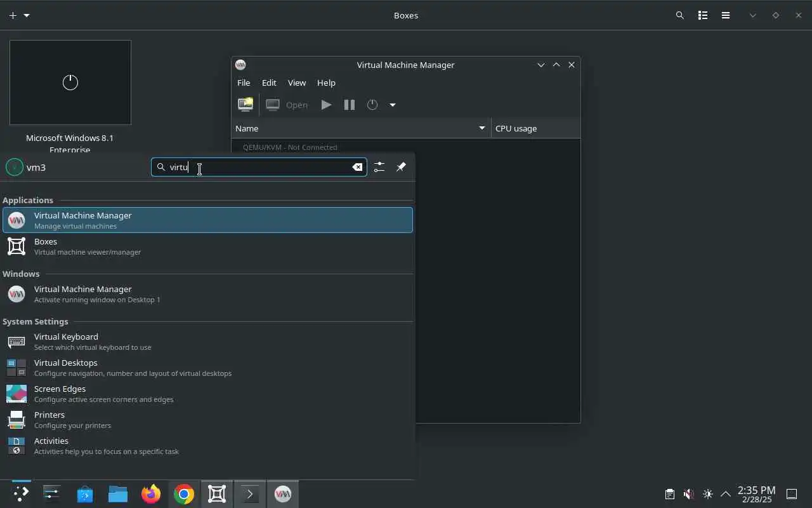Image resolution: width=812 pixels, height=508 pixels.
Task: Open the Help menu in Virtual Machine Manager
Action: [326, 83]
